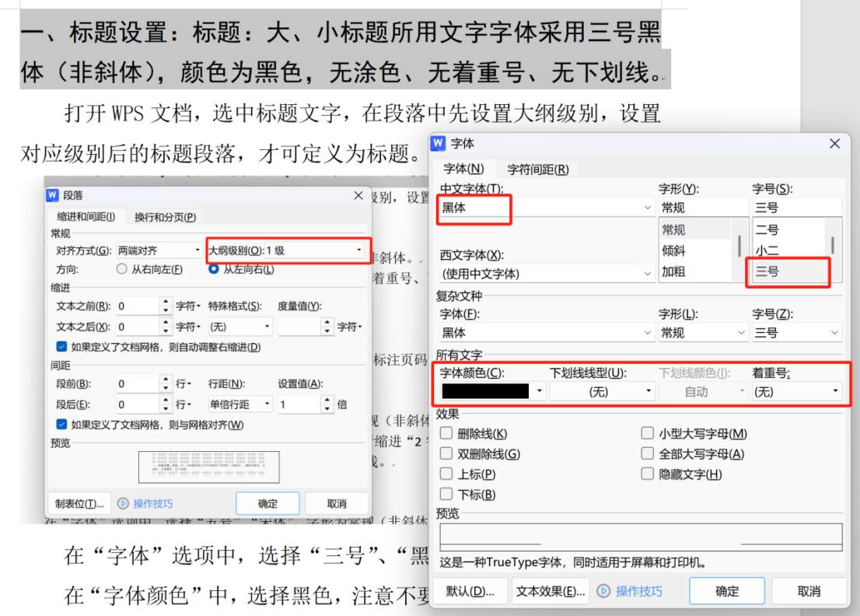Click the play icon beside 操作技巧 in 段落 dialog

pos(122,503)
